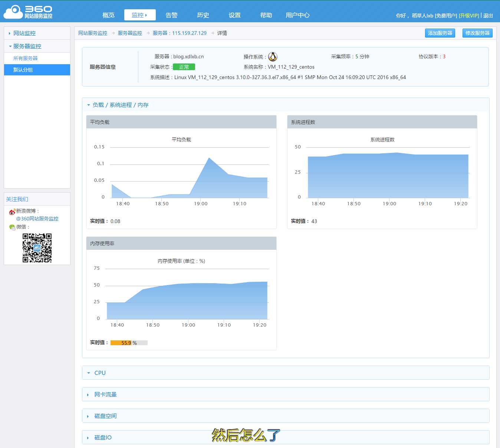
Task: Click breadcrumb 服务器:115.159.27.129
Action: tap(180, 33)
